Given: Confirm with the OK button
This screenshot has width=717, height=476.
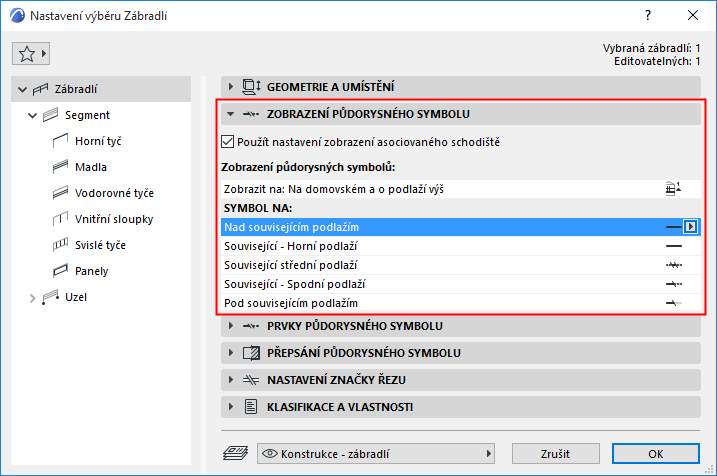Looking at the screenshot, I should click(x=655, y=453).
